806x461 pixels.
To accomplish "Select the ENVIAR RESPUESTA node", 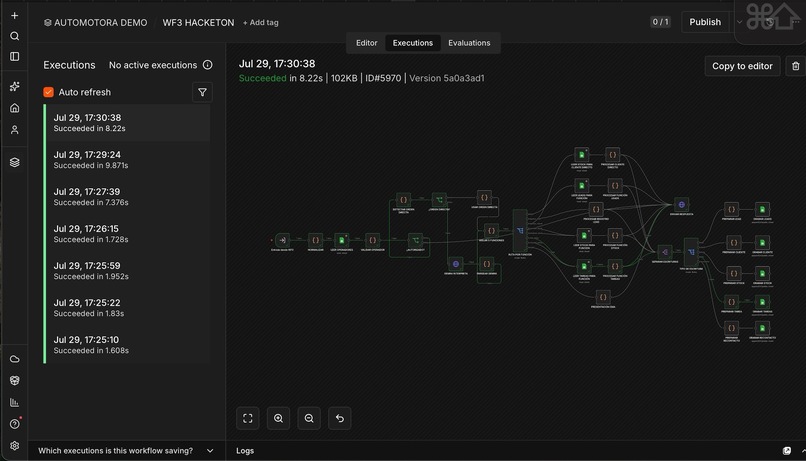I will [x=681, y=205].
